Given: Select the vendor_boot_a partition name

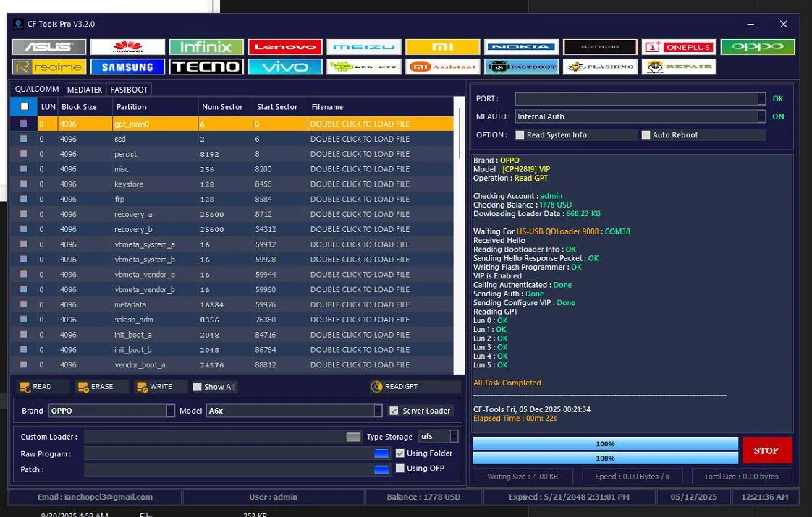Looking at the screenshot, I should tap(140, 365).
